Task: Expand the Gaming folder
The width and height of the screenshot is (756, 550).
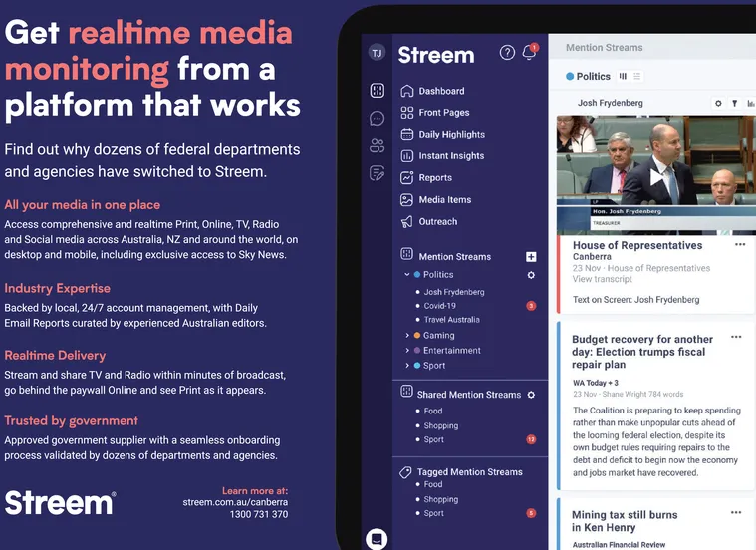Action: click(407, 336)
